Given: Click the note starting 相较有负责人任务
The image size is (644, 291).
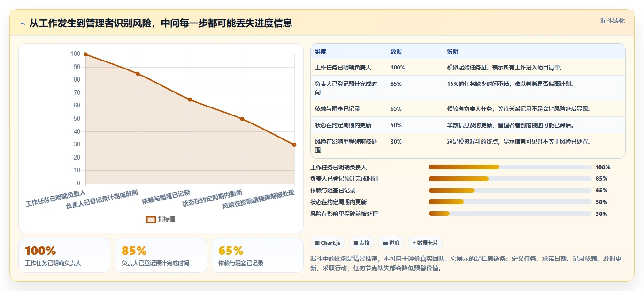Looking at the screenshot, I should click(519, 109).
